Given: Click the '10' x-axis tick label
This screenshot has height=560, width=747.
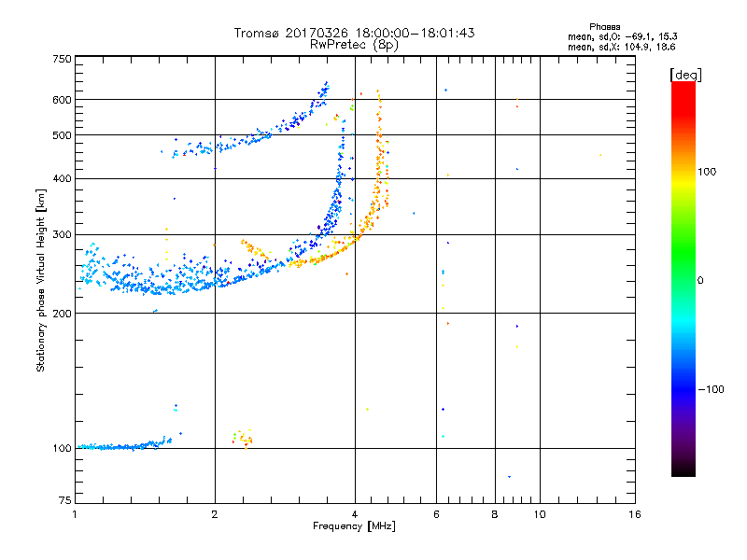Looking at the screenshot, I should pyautogui.click(x=540, y=514).
